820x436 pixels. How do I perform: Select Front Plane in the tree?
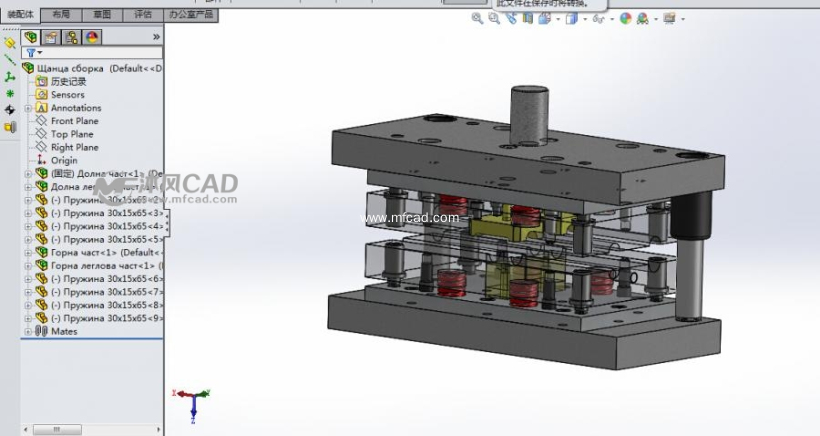pos(74,121)
